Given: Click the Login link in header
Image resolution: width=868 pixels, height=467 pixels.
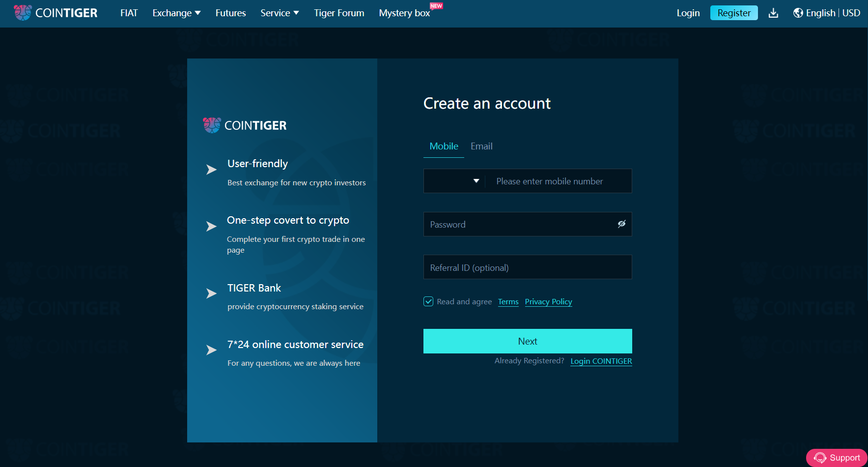Looking at the screenshot, I should [688, 13].
